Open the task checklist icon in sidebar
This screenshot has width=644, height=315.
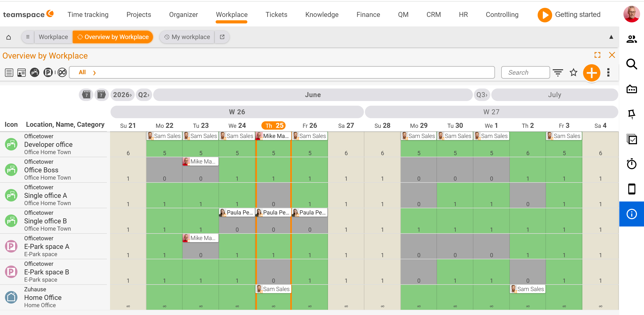tap(631, 139)
